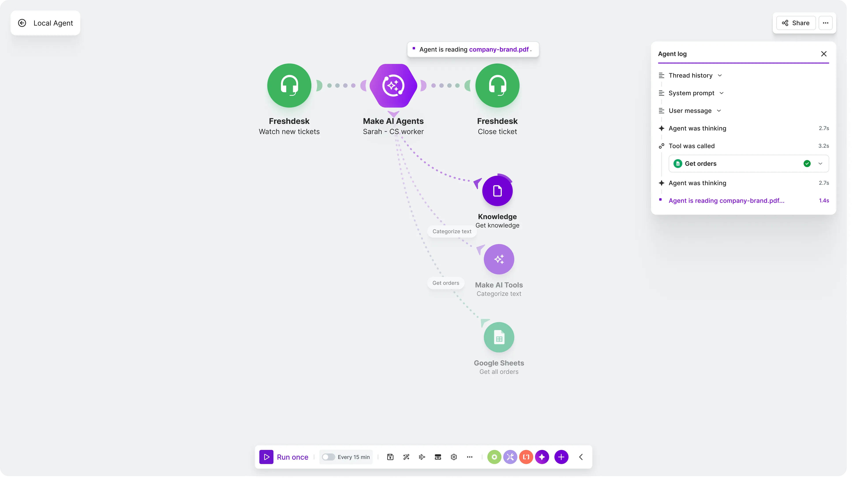
Task: Click the Get all orders label
Action: point(499,372)
